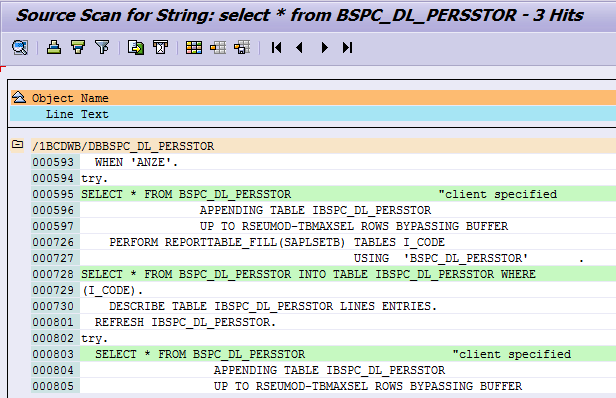The width and height of the screenshot is (616, 398).
Task: Click WHEN 'ANZE'. text on line 000593
Action: pos(136,162)
